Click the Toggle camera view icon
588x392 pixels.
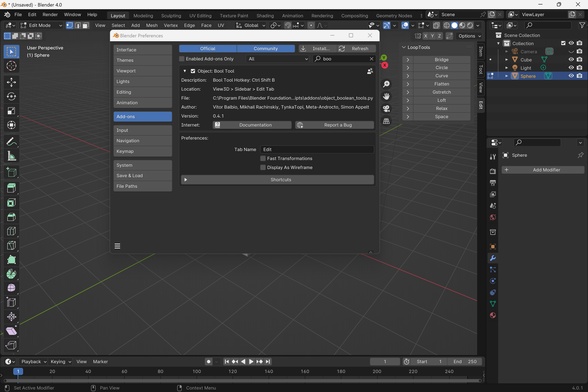tap(386, 109)
